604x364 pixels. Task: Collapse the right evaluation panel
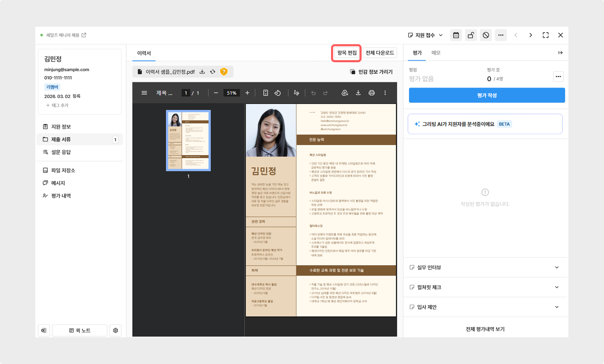(x=560, y=53)
